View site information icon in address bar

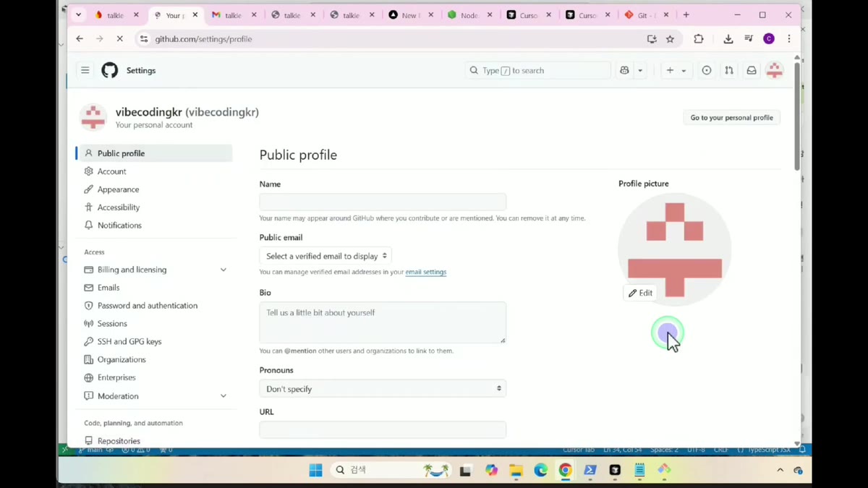144,39
